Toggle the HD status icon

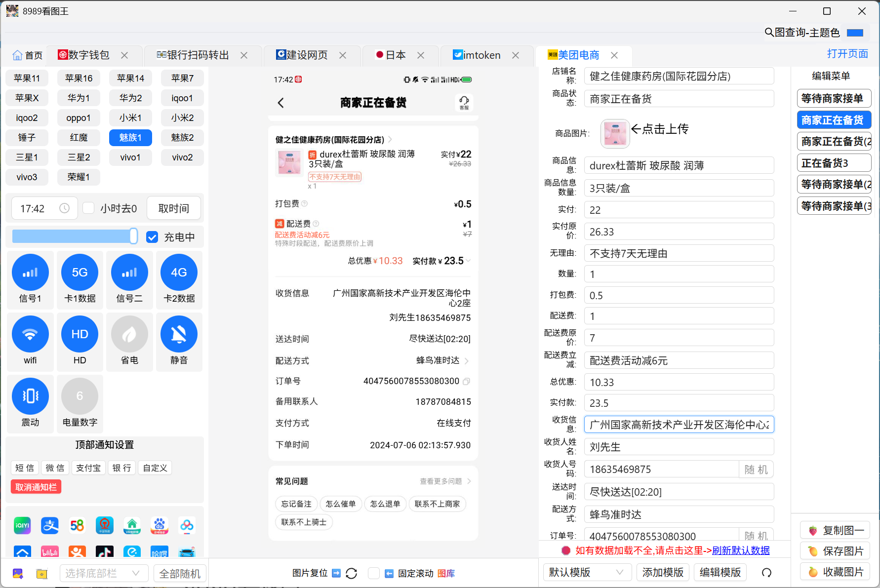[80, 334]
